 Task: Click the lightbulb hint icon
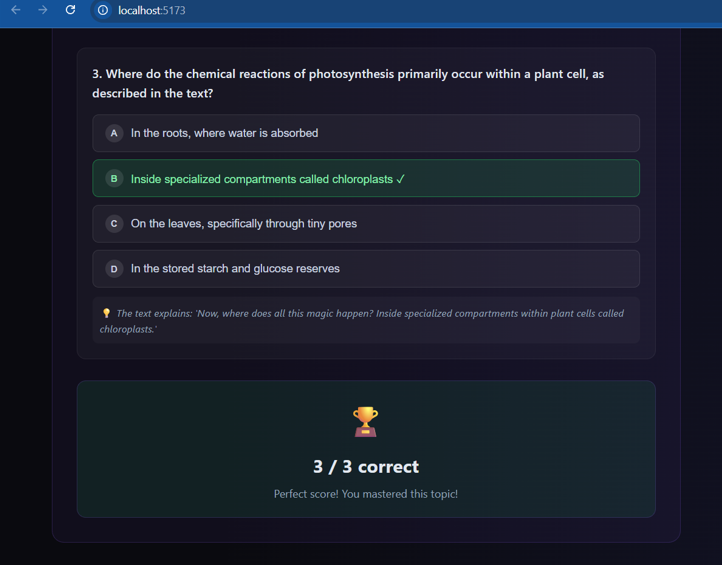[106, 313]
